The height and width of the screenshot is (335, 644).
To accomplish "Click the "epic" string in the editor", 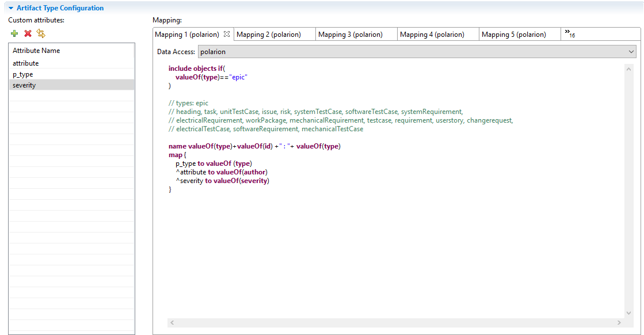I will coord(238,77).
